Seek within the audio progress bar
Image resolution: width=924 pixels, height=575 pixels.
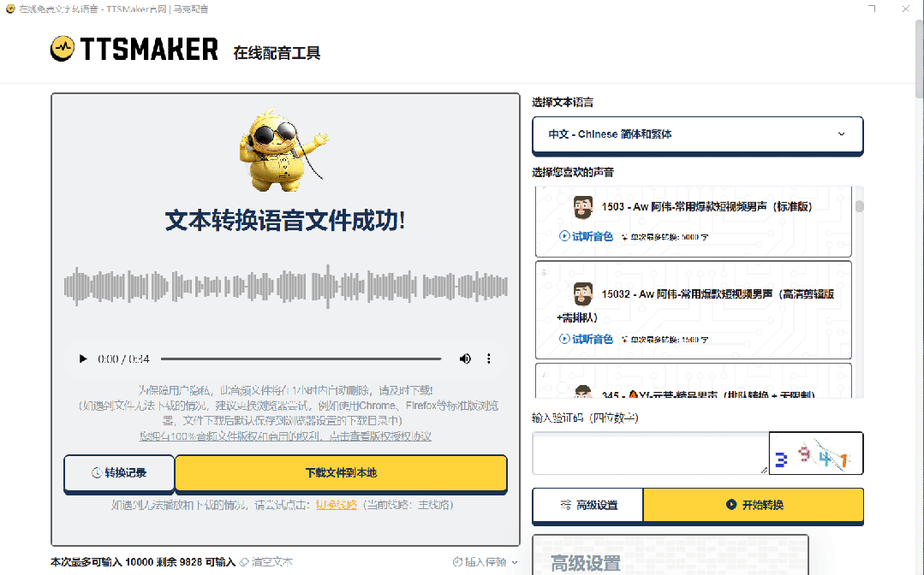(301, 359)
